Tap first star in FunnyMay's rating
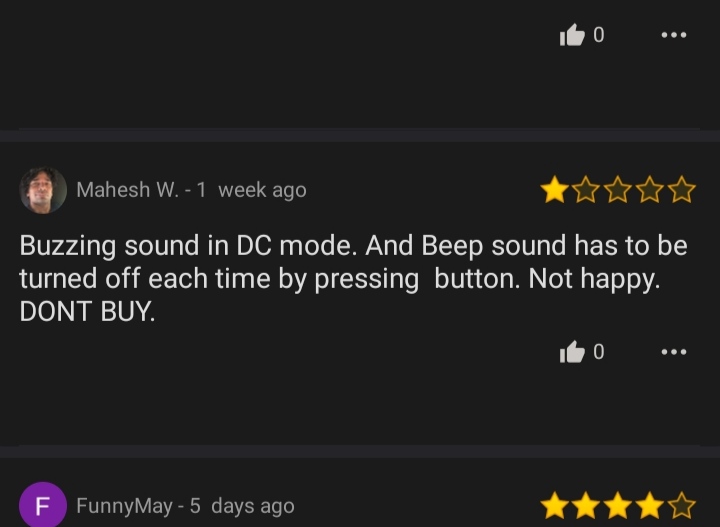720x527 pixels. point(555,505)
